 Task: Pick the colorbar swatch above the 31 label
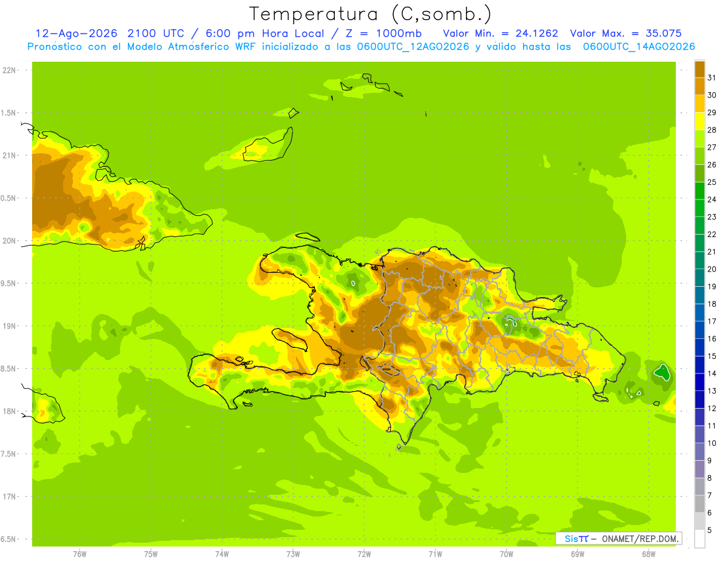tap(699, 69)
